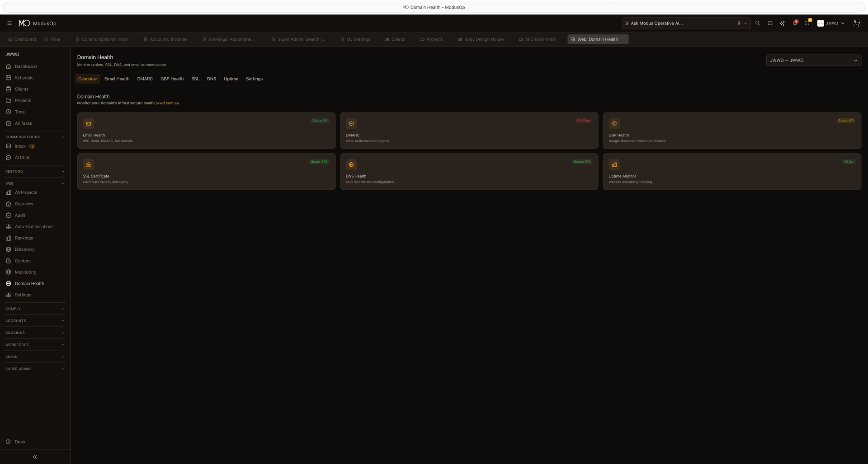Expand the JWWD workspace switcher in header
Viewport: 868px width, 464px height.
[x=831, y=23]
